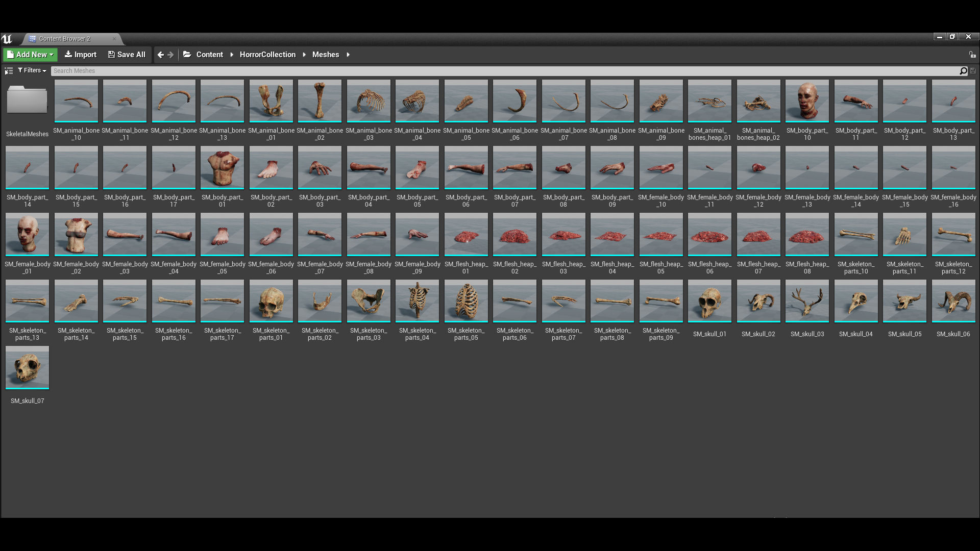Expand the arrow after Meshes breadcrumb

tap(348, 55)
